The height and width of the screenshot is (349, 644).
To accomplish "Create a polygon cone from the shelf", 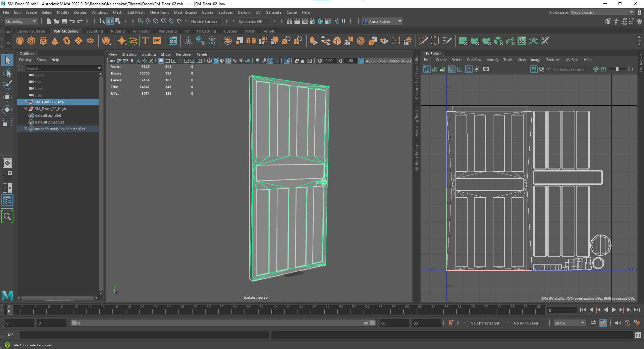I will pyautogui.click(x=55, y=41).
